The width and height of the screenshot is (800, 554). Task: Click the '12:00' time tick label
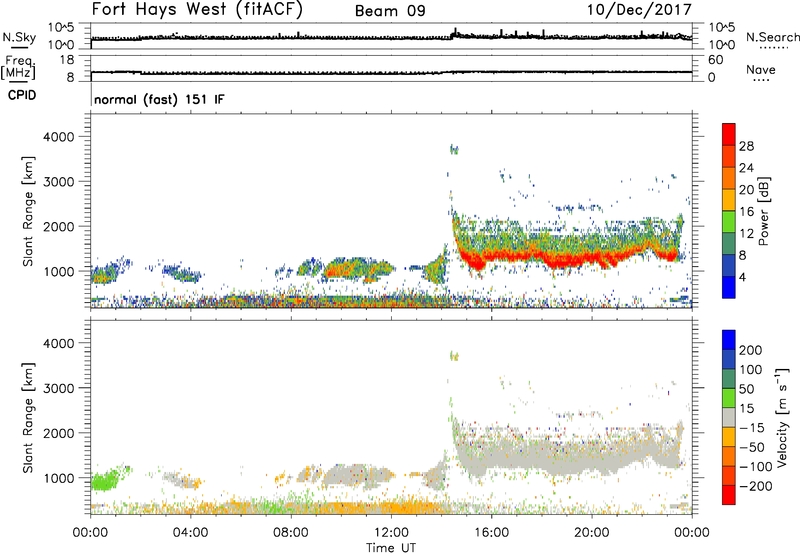(391, 533)
